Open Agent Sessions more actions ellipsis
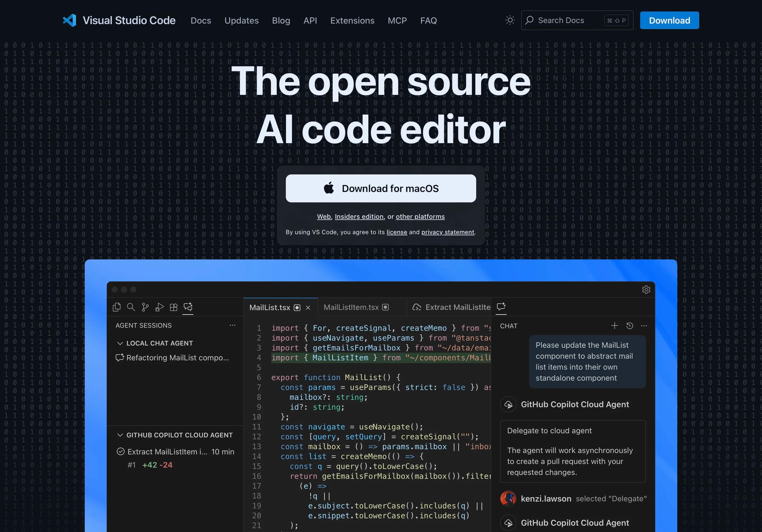This screenshot has height=532, width=762. pyautogui.click(x=232, y=325)
